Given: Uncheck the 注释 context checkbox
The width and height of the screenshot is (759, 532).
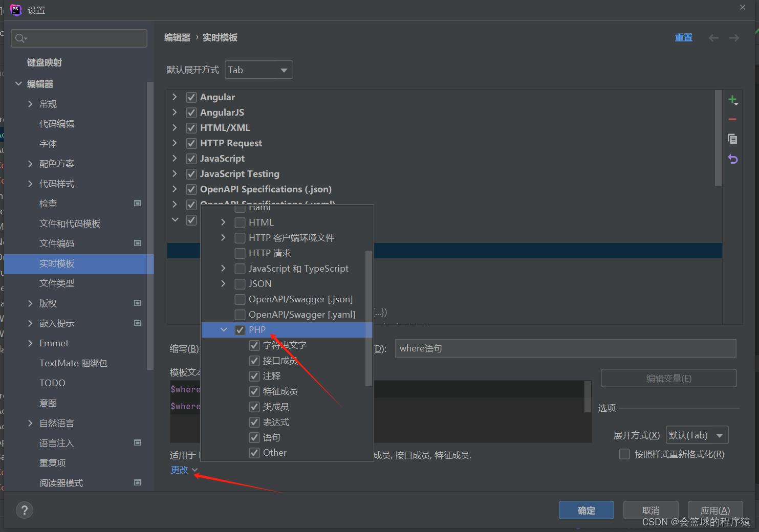Looking at the screenshot, I should click(254, 376).
